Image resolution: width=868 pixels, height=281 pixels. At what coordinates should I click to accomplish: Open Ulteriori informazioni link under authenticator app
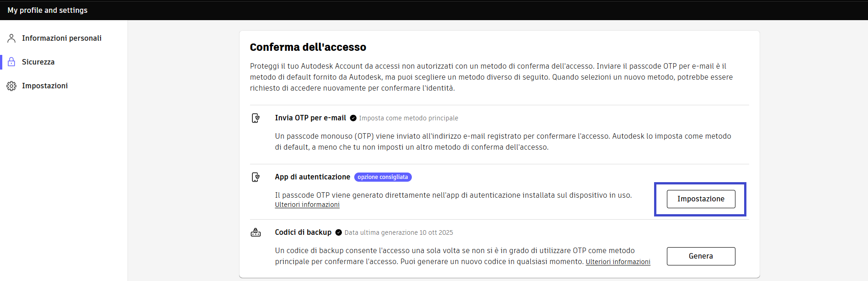[x=307, y=205]
